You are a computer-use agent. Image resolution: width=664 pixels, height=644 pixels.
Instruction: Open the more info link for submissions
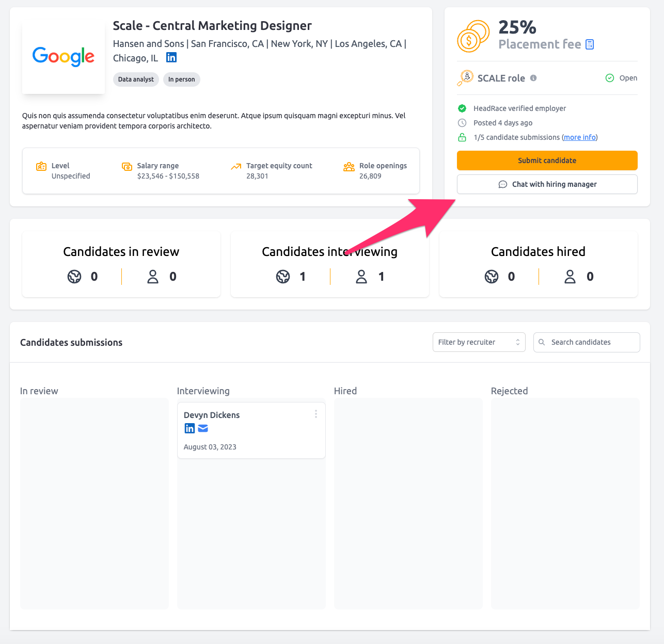click(x=579, y=137)
